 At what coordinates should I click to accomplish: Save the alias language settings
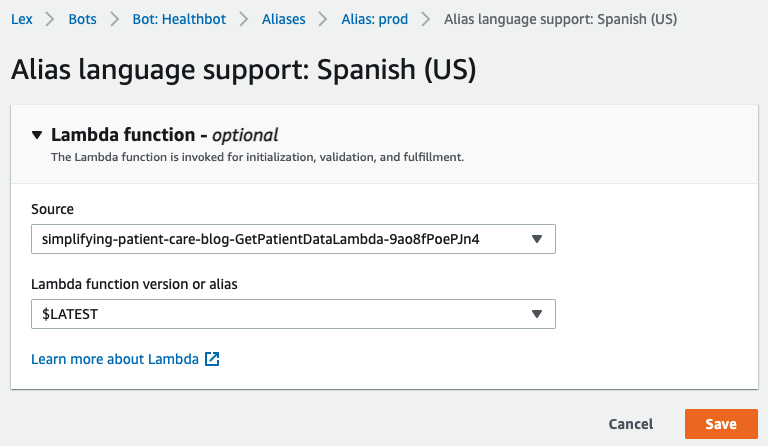pos(720,424)
